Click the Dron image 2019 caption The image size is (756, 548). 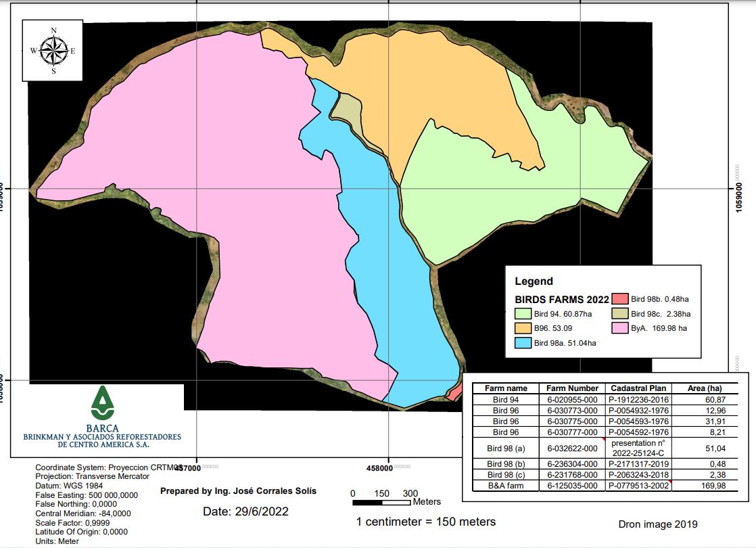(657, 524)
